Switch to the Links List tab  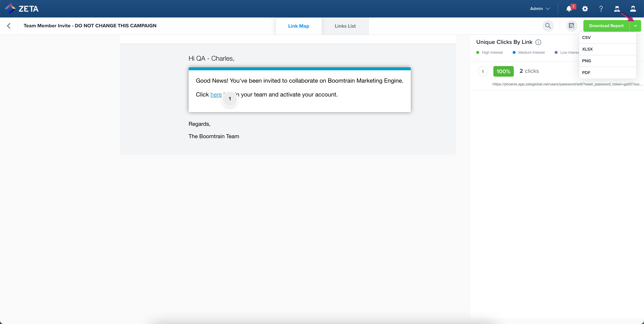pos(345,26)
